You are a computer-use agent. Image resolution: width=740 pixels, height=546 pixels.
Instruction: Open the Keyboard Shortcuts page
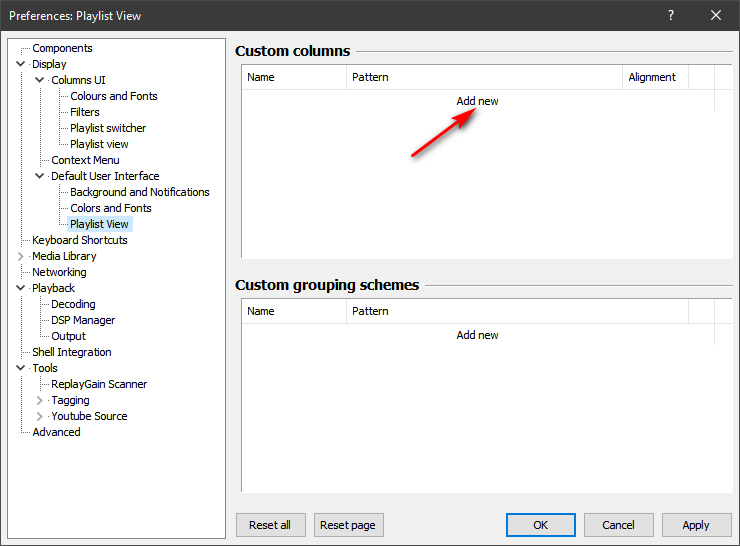pyautogui.click(x=80, y=240)
